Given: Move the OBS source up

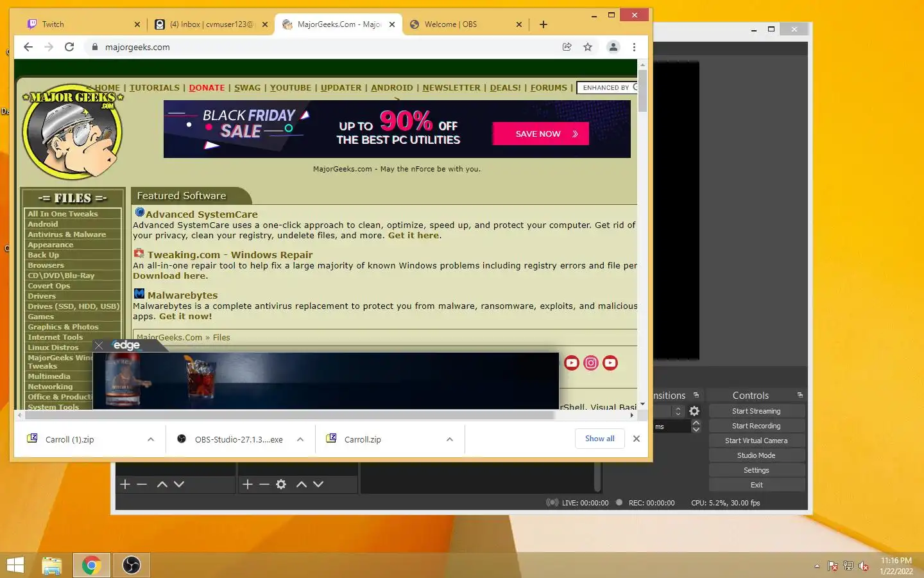Looking at the screenshot, I should click(x=302, y=484).
